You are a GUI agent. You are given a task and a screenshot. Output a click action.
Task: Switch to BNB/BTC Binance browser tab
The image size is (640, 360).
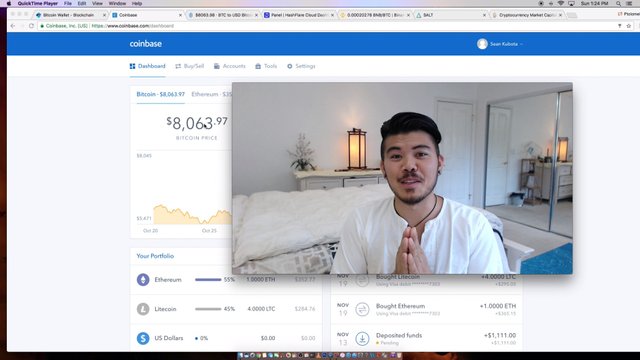pyautogui.click(x=375, y=15)
